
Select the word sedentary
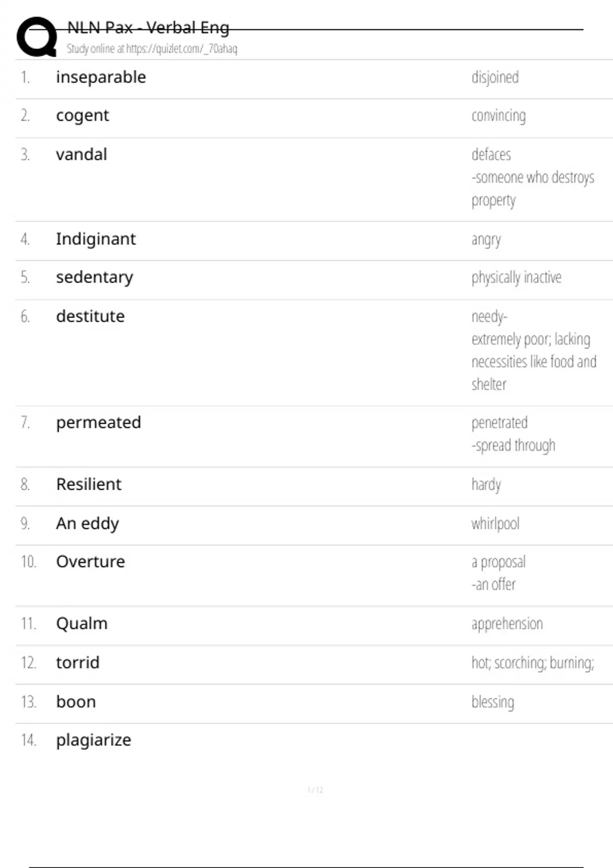coord(95,277)
